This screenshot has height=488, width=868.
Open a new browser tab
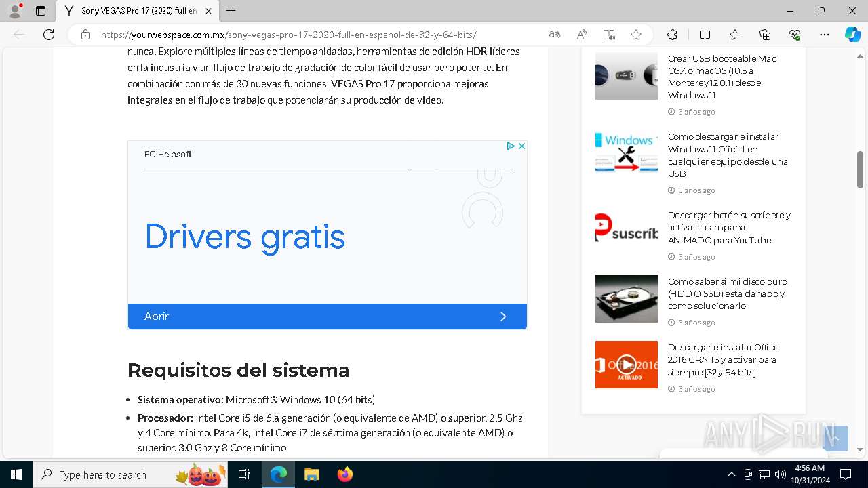pyautogui.click(x=231, y=11)
